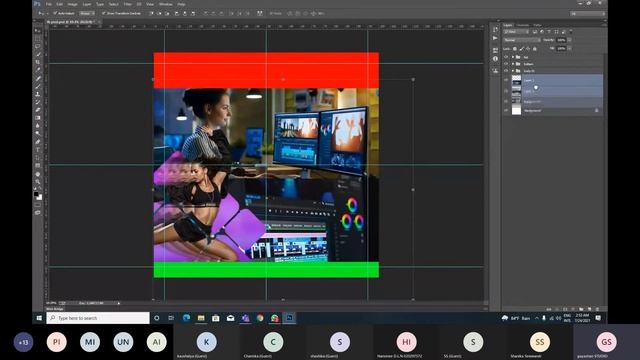Screen dimensions: 640x360
Task: Select the Move tool in the toolbox
Action: 38,31
